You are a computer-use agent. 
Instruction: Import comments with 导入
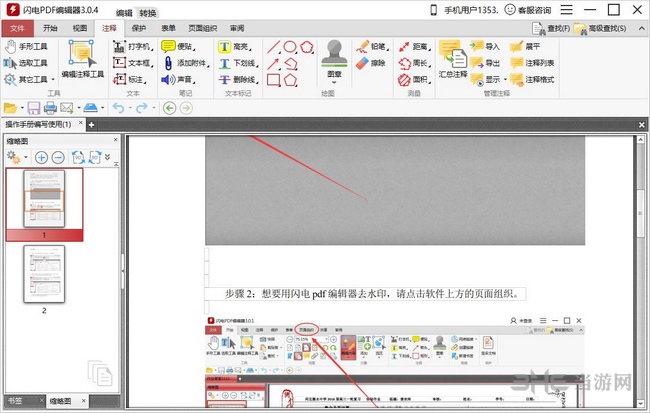pos(485,46)
